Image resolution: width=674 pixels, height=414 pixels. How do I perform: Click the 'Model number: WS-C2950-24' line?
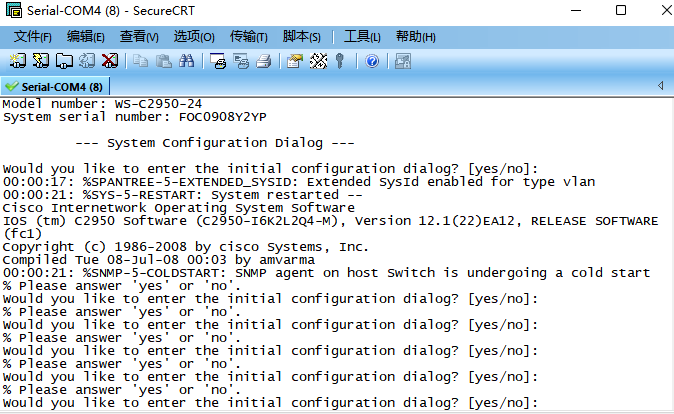point(102,104)
